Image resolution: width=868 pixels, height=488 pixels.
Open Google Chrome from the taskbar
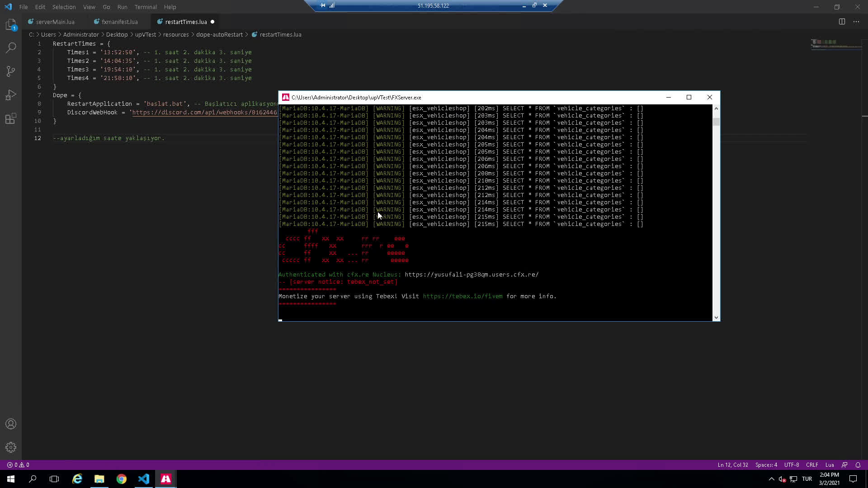(x=122, y=479)
